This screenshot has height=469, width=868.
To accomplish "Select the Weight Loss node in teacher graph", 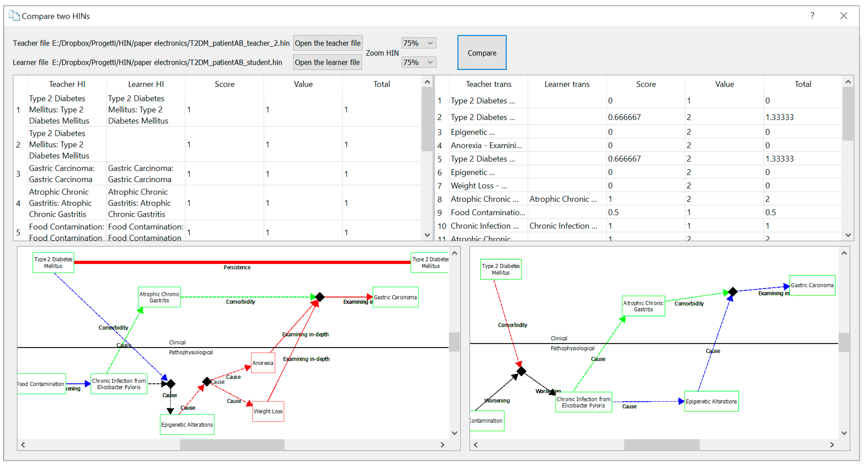I will coord(268,411).
